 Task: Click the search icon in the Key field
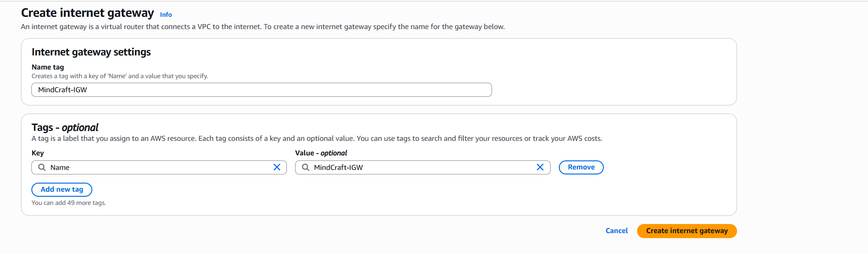pyautogui.click(x=42, y=167)
